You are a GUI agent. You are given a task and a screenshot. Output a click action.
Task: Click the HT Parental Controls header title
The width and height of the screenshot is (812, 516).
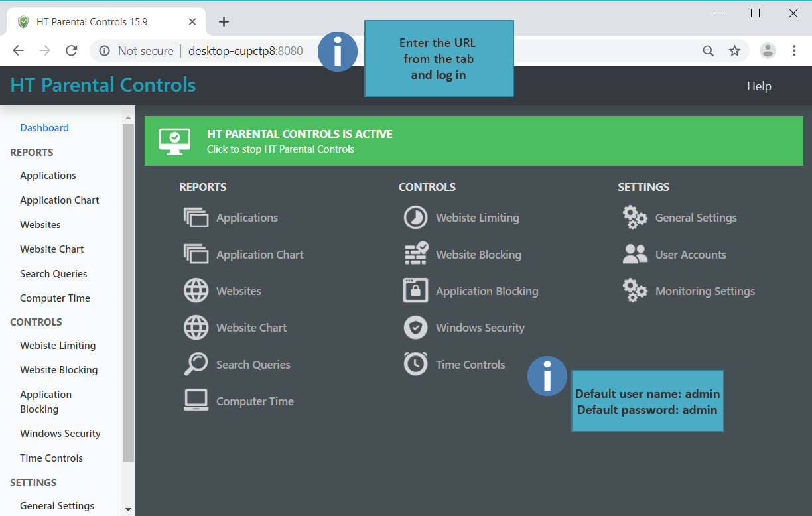click(x=103, y=85)
